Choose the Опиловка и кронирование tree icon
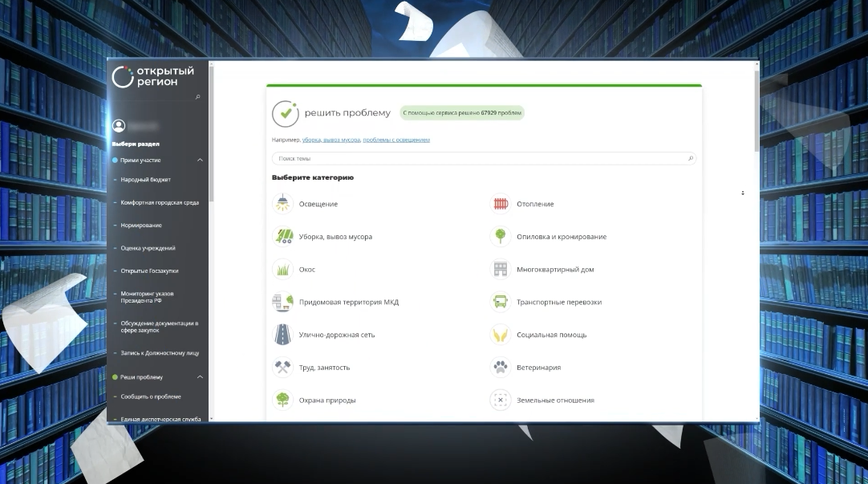This screenshot has width=868, height=484. [x=500, y=237]
